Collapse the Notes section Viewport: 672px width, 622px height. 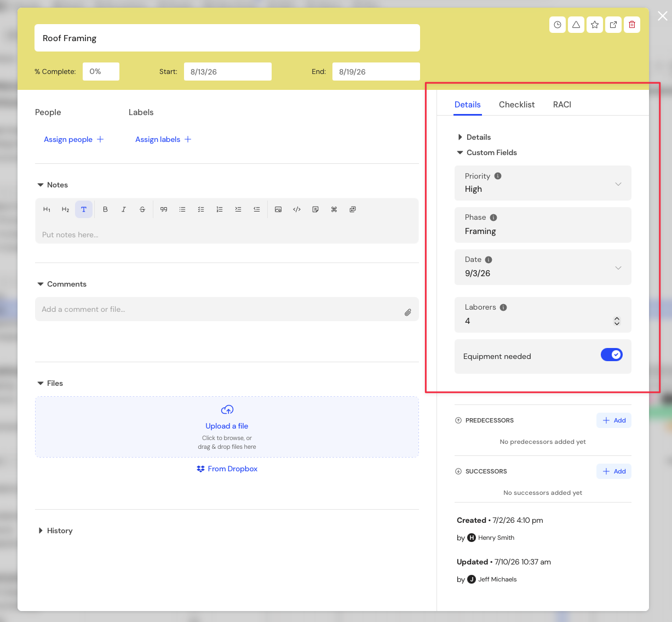tap(53, 185)
